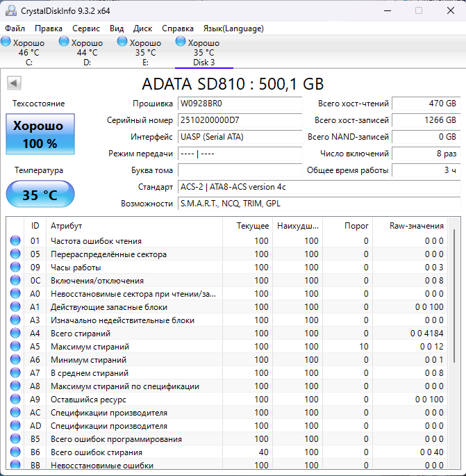The image size is (466, 476).
Task: Click the Серийный номер field
Action: click(240, 120)
